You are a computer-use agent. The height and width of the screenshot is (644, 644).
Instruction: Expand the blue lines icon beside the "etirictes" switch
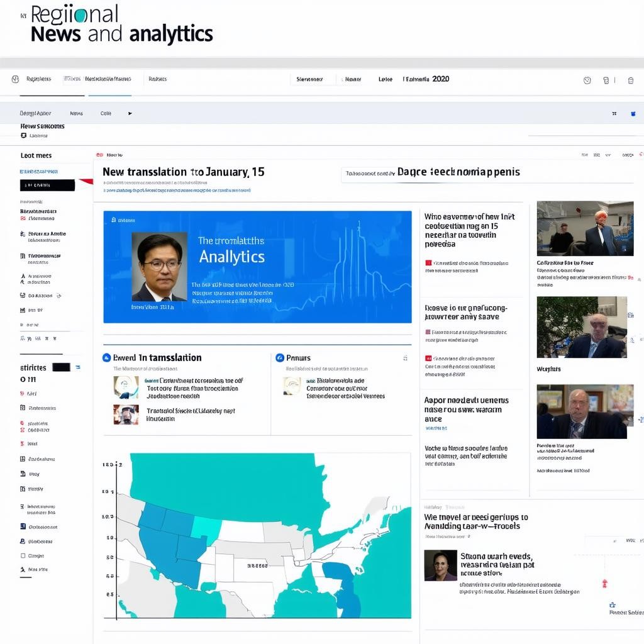(78, 367)
